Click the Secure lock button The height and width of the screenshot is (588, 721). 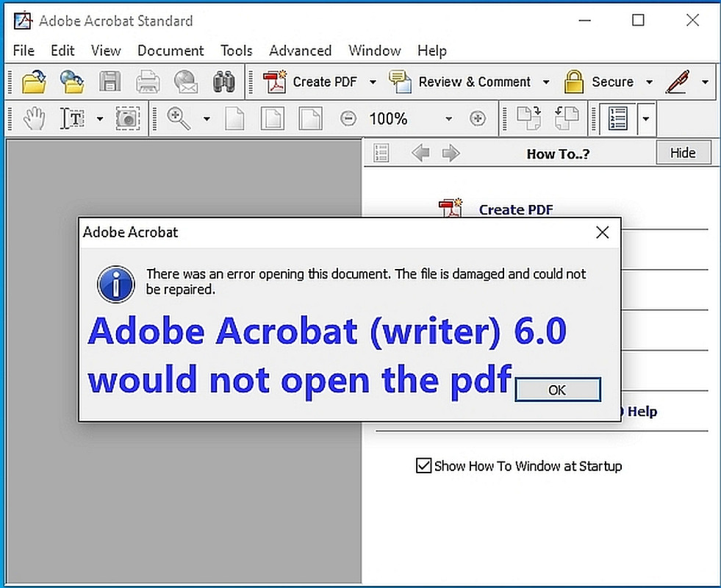coord(599,82)
